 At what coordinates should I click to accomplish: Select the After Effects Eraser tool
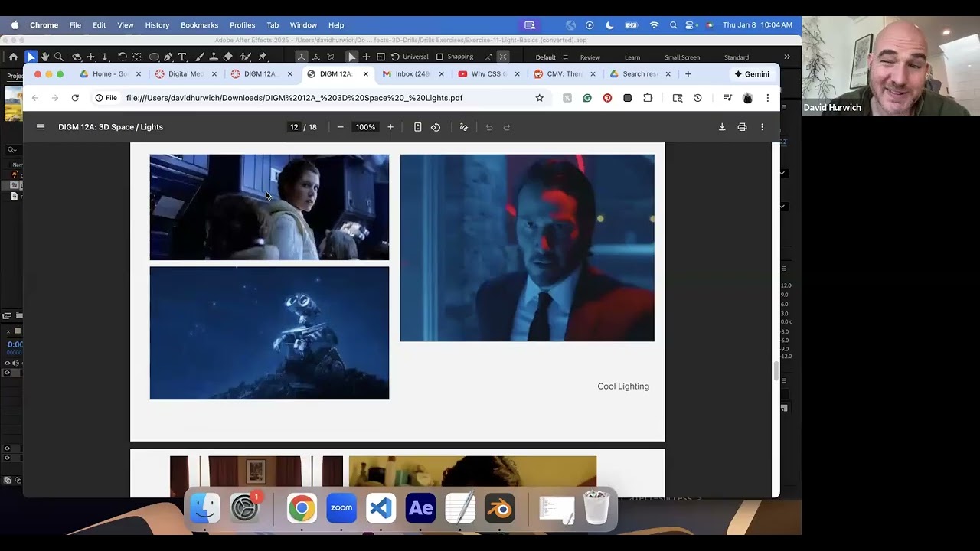coord(228,57)
